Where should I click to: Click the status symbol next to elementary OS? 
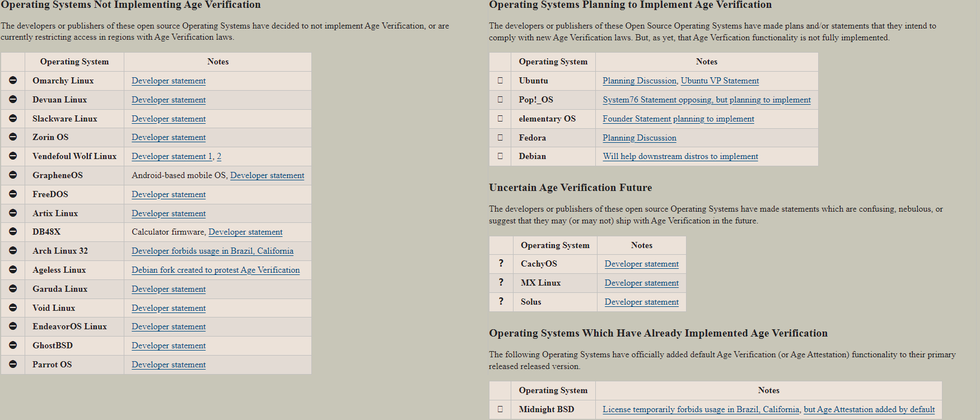501,118
